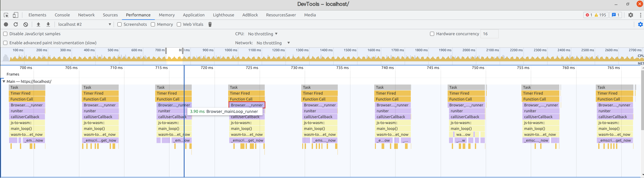Load a saved profile with the upload icon
This screenshot has width=644, height=178.
pos(38,24)
